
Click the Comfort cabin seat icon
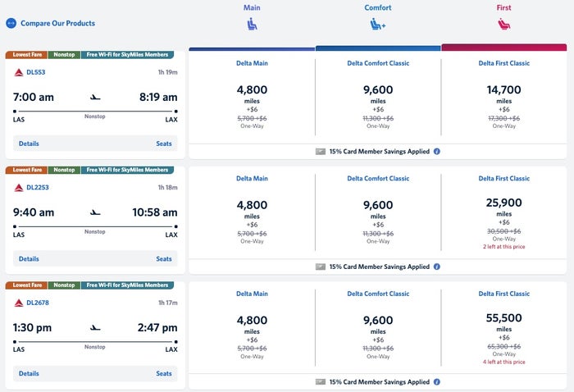(378, 25)
